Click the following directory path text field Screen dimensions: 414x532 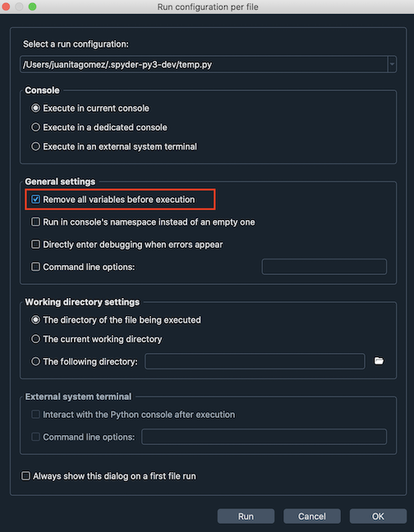tap(255, 361)
